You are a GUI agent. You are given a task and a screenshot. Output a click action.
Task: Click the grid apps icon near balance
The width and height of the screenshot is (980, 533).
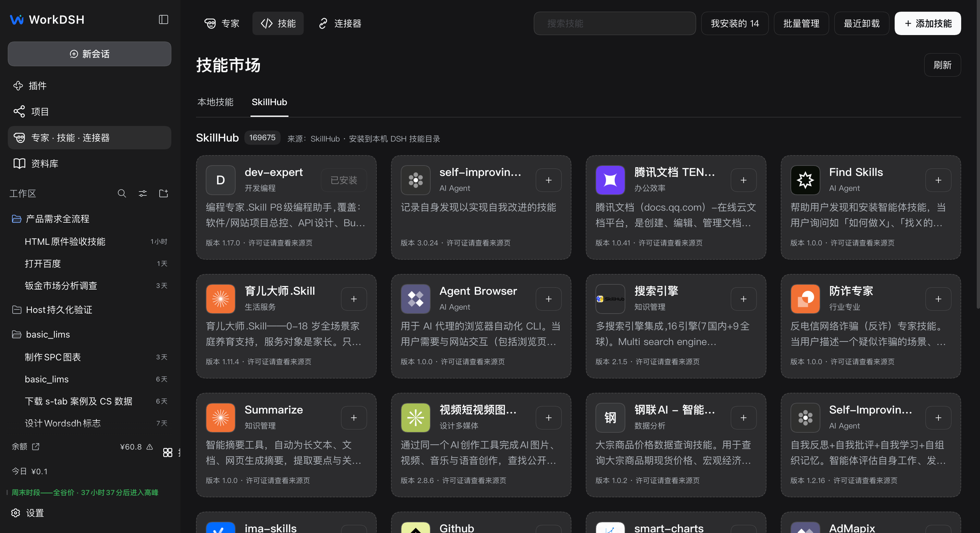pyautogui.click(x=167, y=452)
